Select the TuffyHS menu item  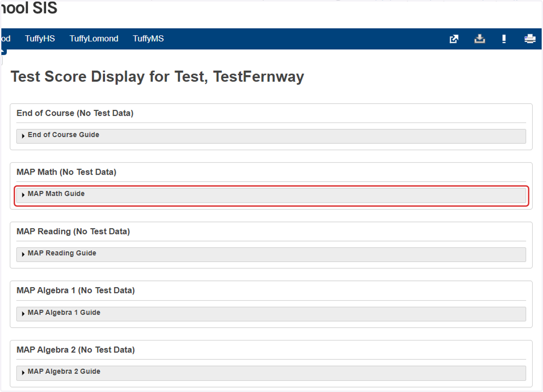(x=40, y=39)
